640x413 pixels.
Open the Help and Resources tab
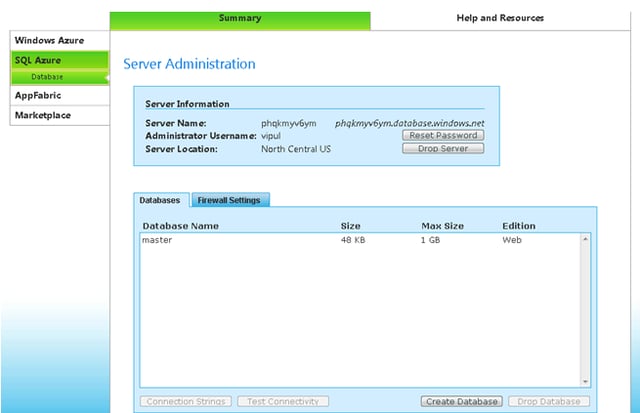pos(500,18)
